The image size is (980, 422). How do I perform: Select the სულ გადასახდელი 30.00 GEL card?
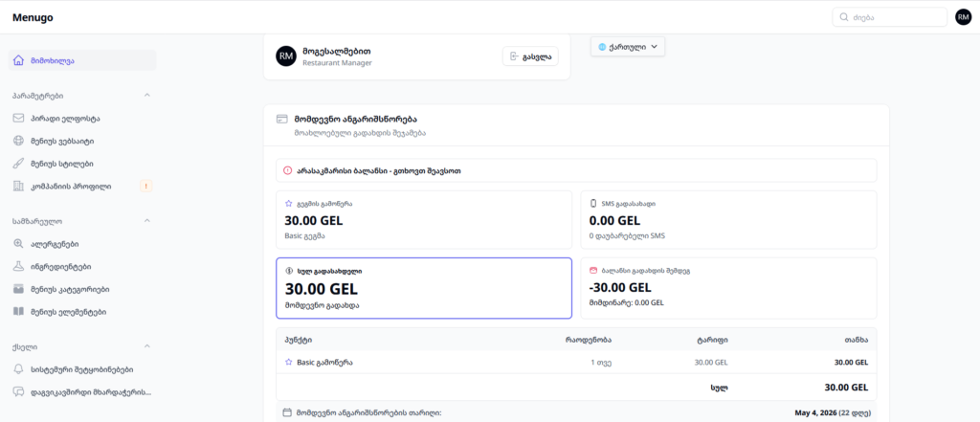point(423,287)
